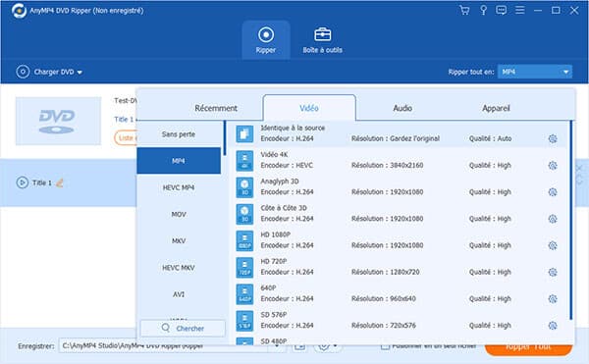Click the key registration icon
The image size is (589, 364).
click(x=483, y=10)
